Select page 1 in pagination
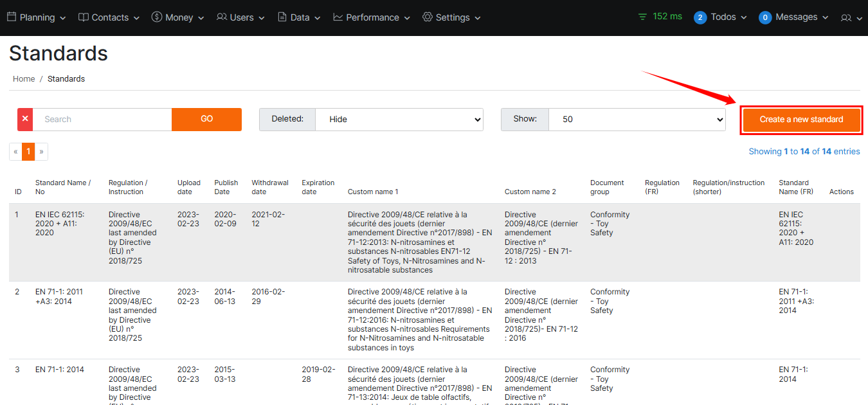 click(x=28, y=152)
